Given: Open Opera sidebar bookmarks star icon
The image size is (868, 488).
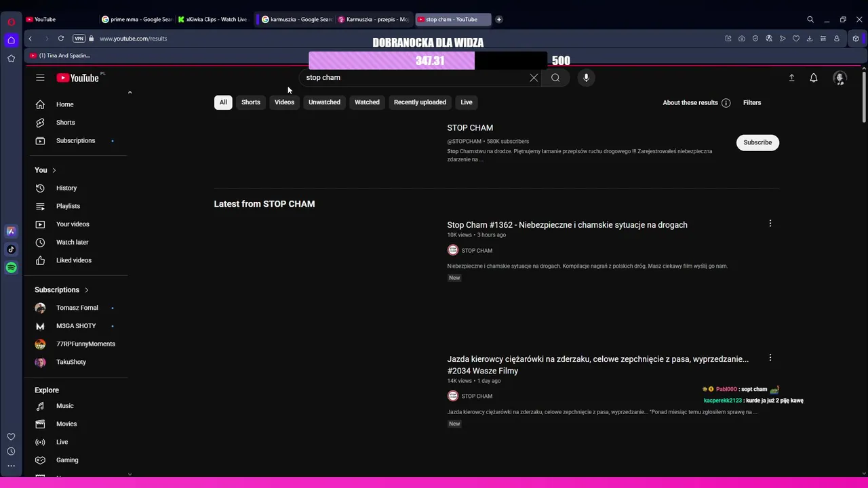Looking at the screenshot, I should tap(11, 58).
